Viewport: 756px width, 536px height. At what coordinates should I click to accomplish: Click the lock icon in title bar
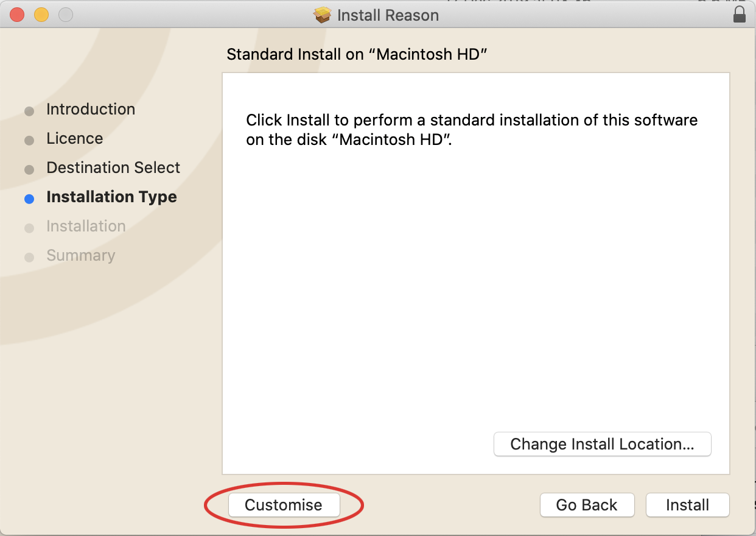coord(740,15)
